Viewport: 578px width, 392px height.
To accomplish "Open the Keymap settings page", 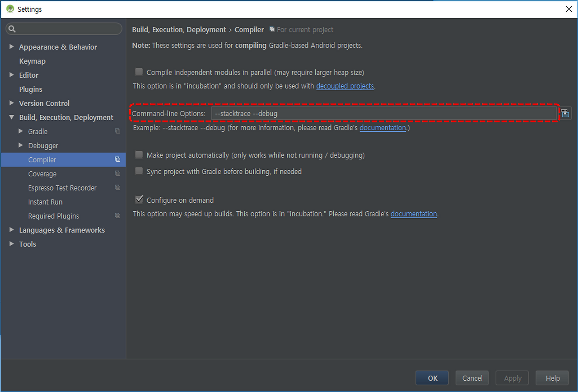I will (32, 61).
